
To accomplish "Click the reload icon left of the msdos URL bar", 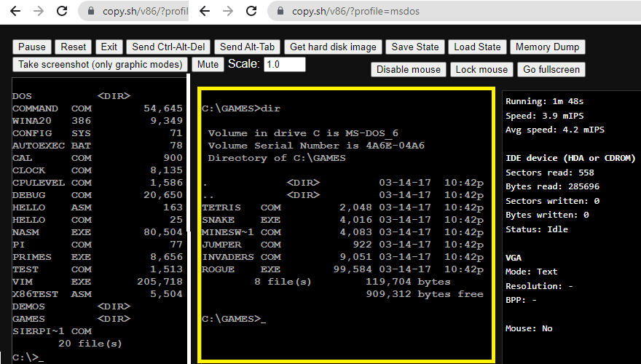I will [x=253, y=12].
